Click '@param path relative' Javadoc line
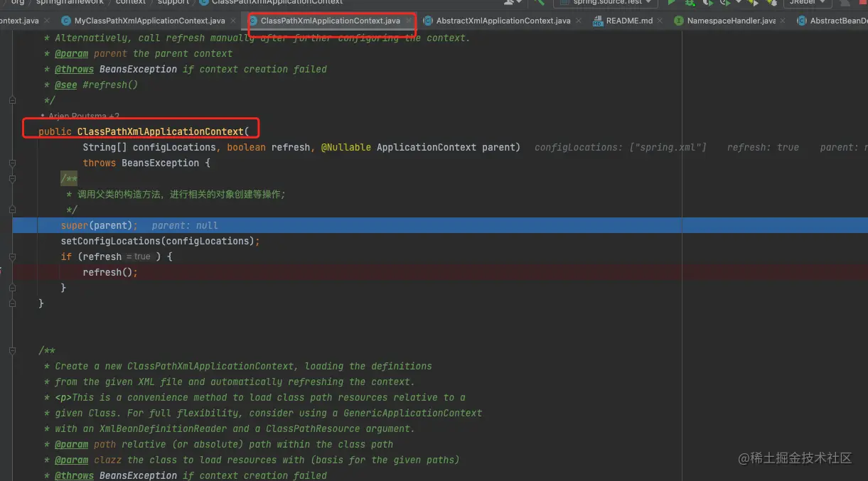This screenshot has height=481, width=868. click(x=224, y=444)
